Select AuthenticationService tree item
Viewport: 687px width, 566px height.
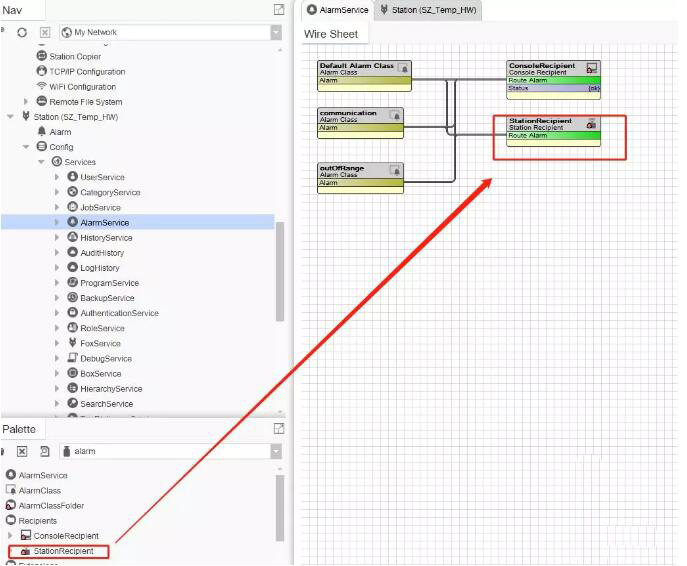(x=119, y=313)
